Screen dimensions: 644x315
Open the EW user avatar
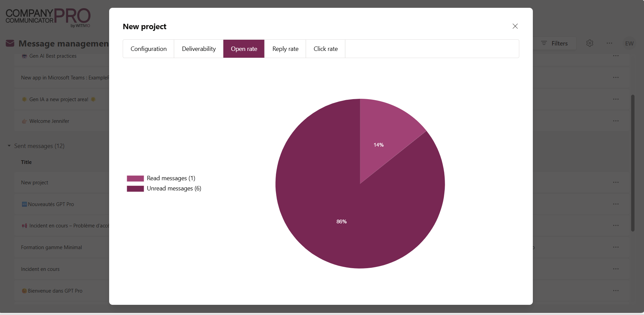(629, 43)
